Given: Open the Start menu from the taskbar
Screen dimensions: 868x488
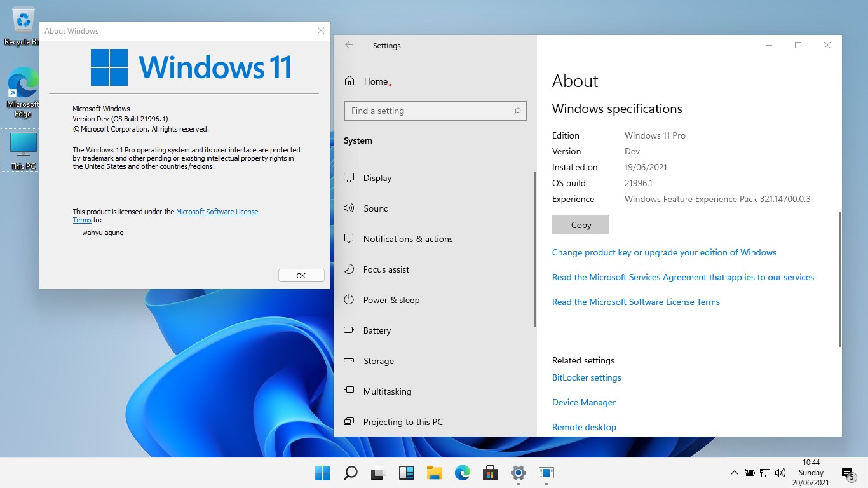Looking at the screenshot, I should point(322,473).
